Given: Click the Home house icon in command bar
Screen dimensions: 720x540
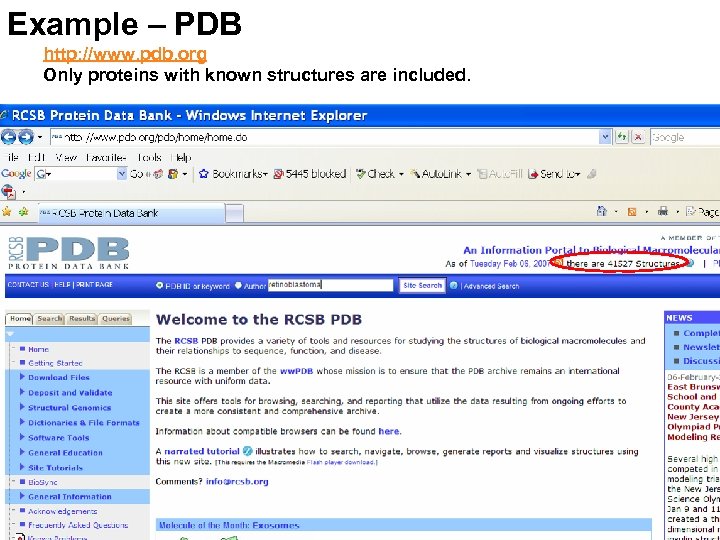Looking at the screenshot, I should (602, 211).
